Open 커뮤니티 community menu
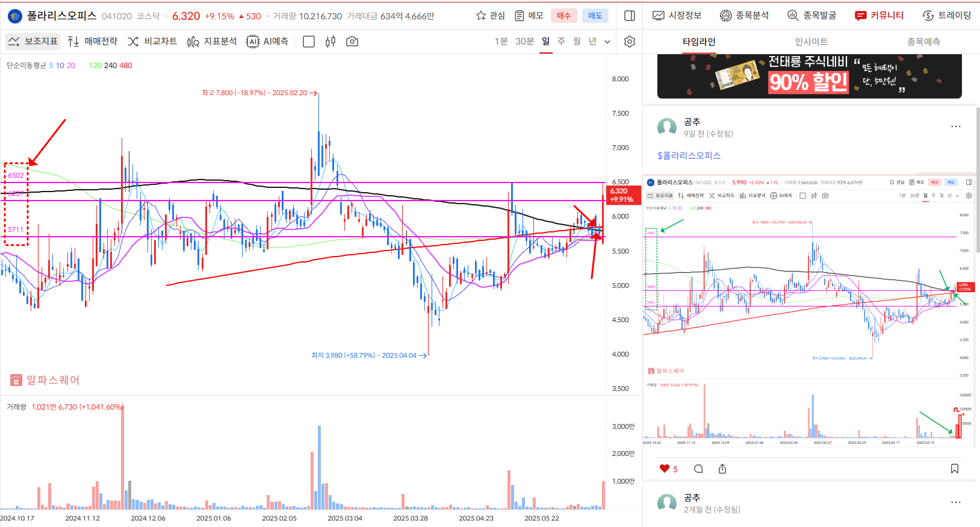 pos(879,16)
